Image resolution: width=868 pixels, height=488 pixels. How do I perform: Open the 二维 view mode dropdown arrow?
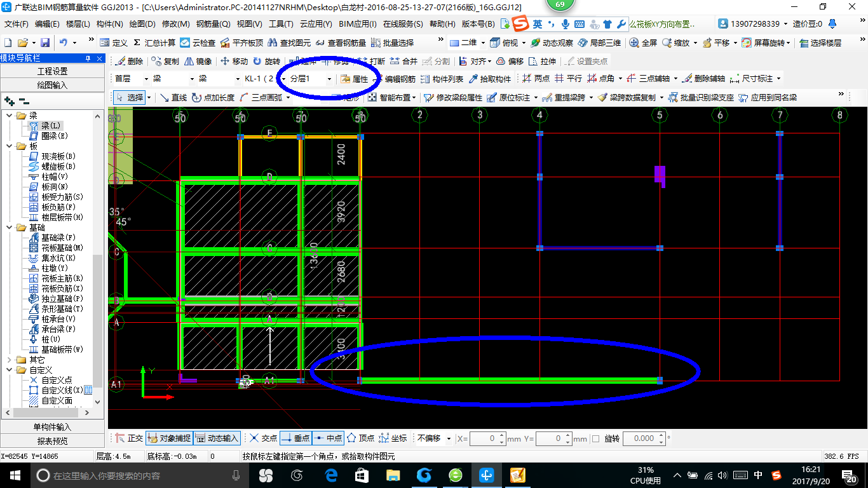point(482,43)
